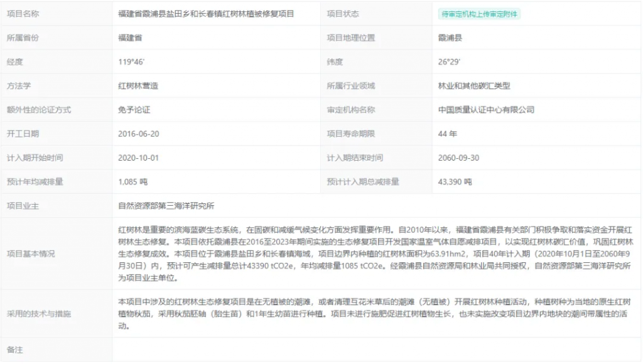This screenshot has height=364, width=643.
Task: Click total reduction value 43,390 吨
Action: click(455, 182)
